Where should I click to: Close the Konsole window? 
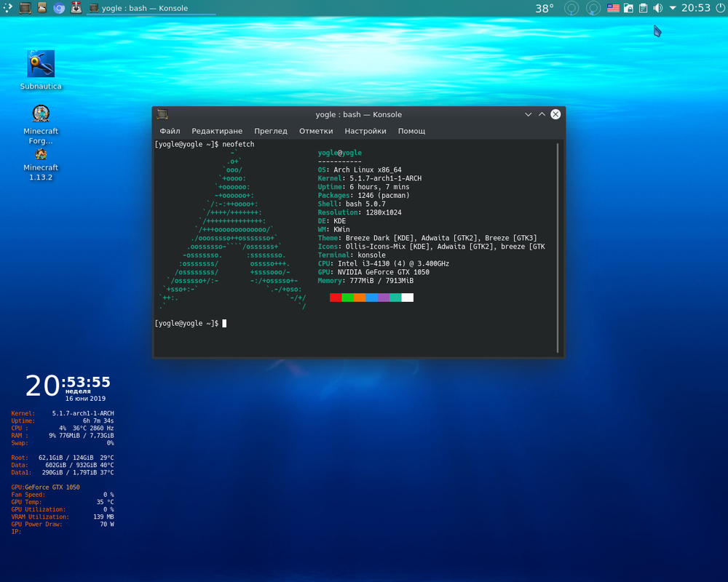click(x=555, y=114)
